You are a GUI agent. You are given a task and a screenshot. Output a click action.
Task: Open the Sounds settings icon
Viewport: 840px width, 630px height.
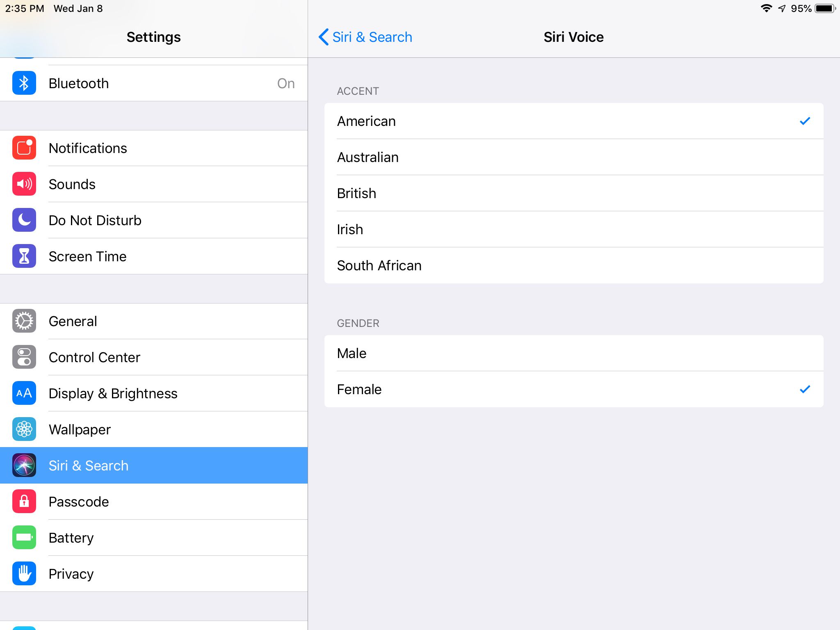click(x=24, y=184)
